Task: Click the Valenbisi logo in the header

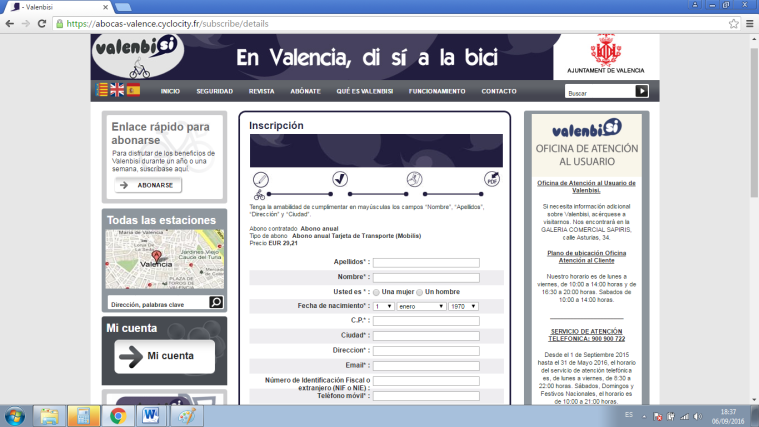Action: 137,56
